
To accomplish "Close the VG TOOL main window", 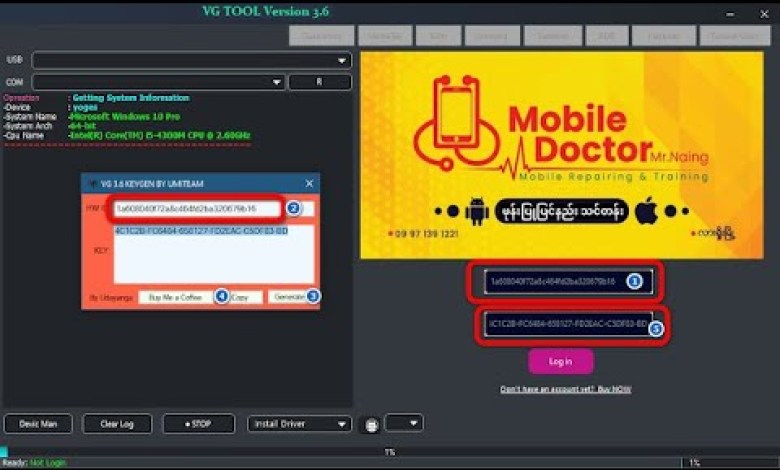I will click(765, 14).
